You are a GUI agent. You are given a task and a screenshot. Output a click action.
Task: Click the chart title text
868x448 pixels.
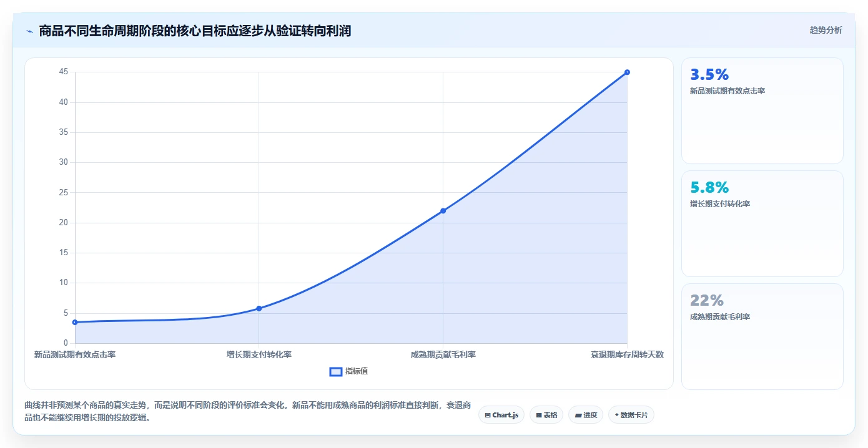click(x=195, y=31)
